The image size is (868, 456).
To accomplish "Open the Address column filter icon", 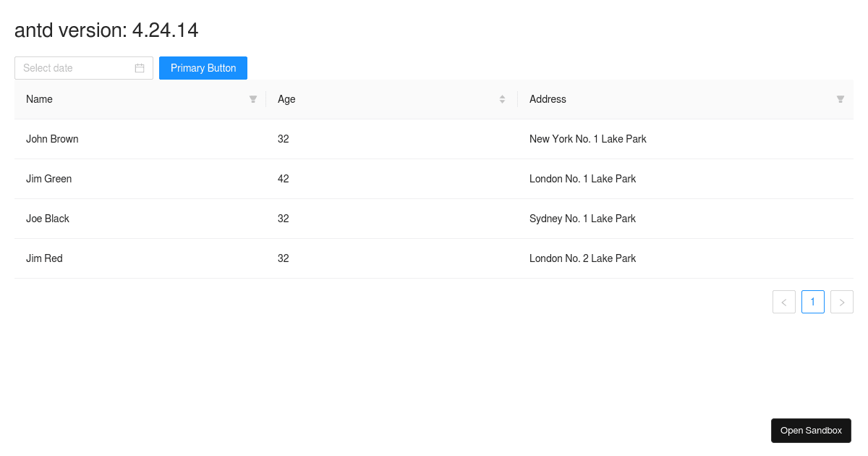I will click(840, 99).
